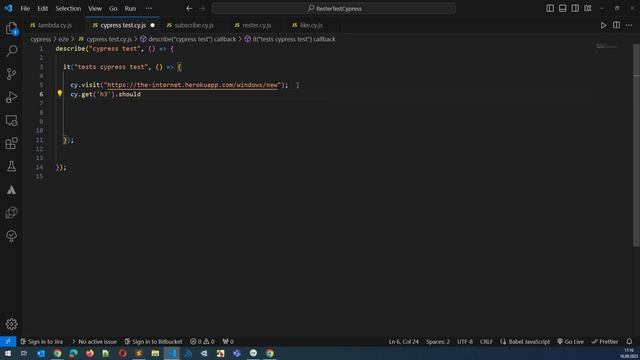Screen dimensions: 640x360
Task: Toggle the primary side bar layout icon
Action: 550,8
